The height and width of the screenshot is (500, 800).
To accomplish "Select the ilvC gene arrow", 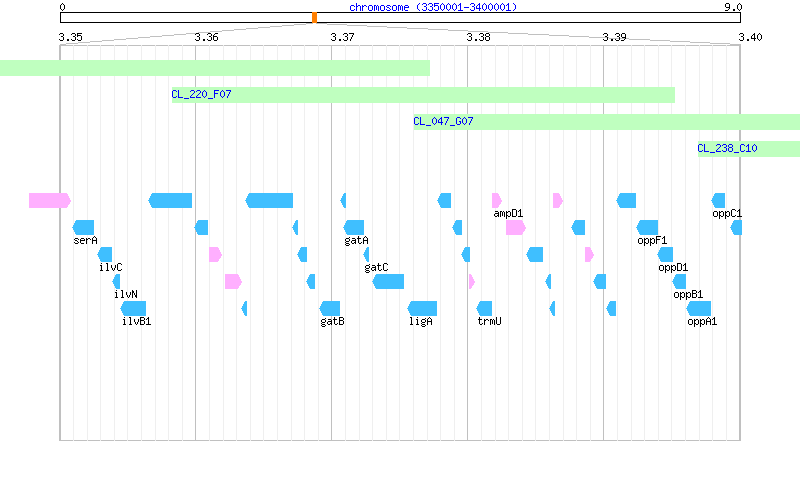I will tap(105, 255).
